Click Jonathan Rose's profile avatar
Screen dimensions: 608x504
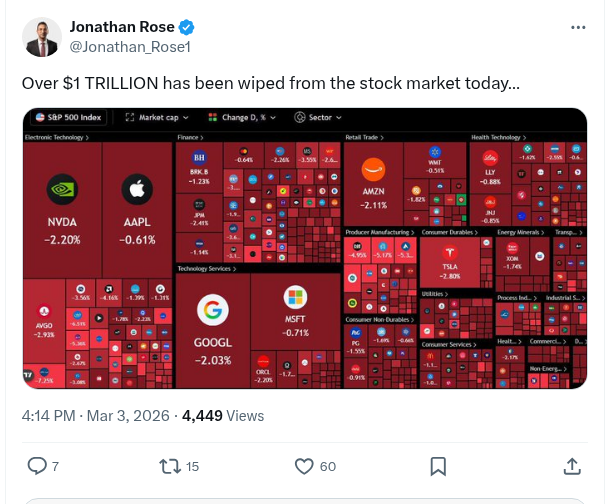point(42,36)
